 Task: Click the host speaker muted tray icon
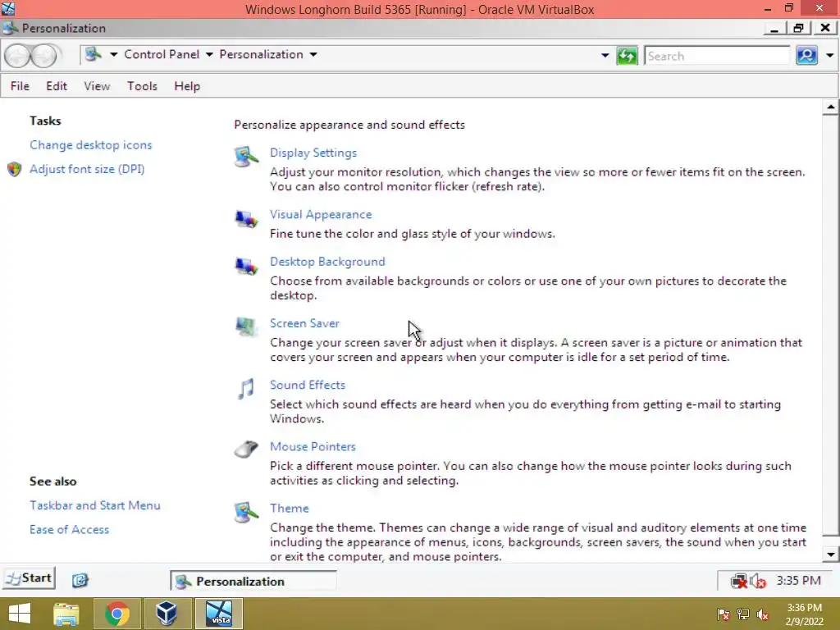(762, 614)
